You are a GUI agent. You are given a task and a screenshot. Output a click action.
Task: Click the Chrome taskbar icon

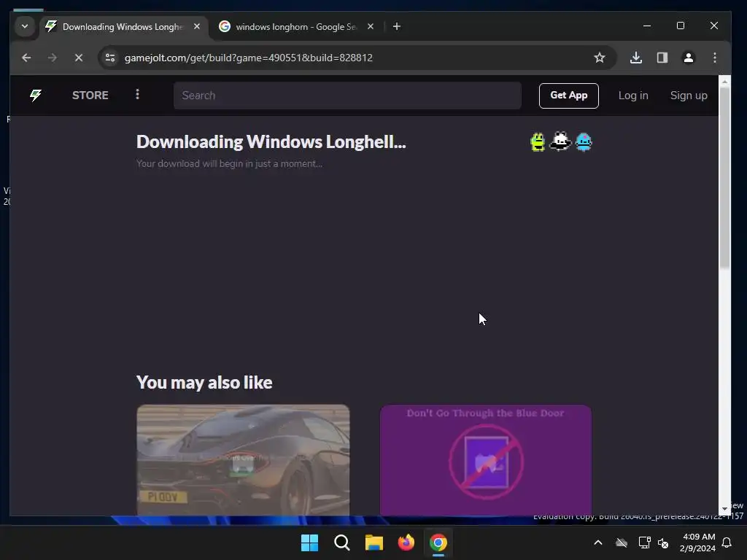pos(438,542)
